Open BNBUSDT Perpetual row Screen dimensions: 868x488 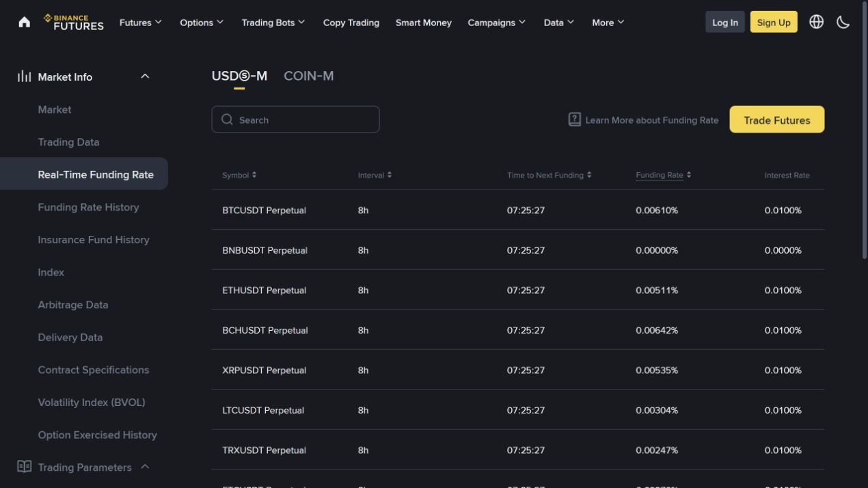517,250
